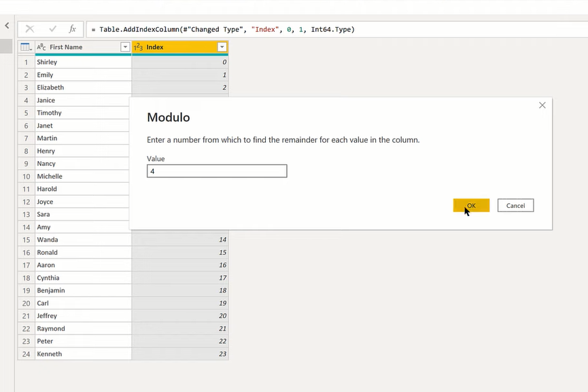Screen dimensions: 588x392
Task: Commit formula with checkmark icon
Action: pyautogui.click(x=52, y=29)
